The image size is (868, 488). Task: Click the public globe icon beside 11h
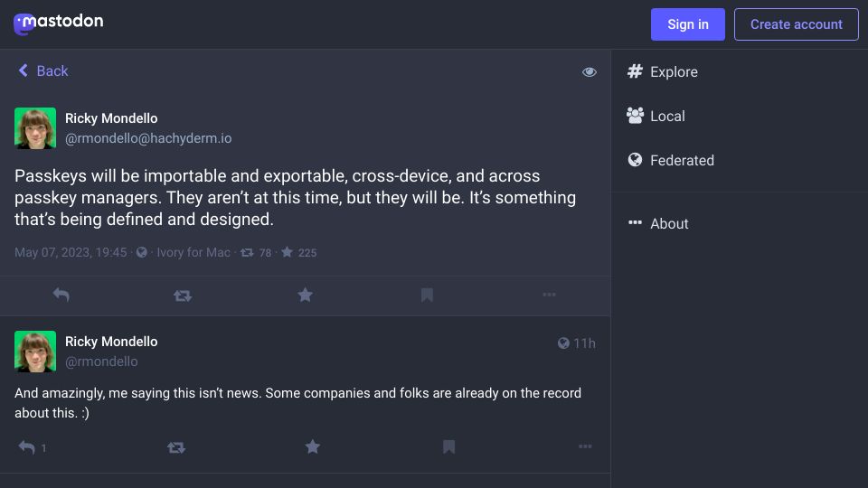pyautogui.click(x=563, y=343)
